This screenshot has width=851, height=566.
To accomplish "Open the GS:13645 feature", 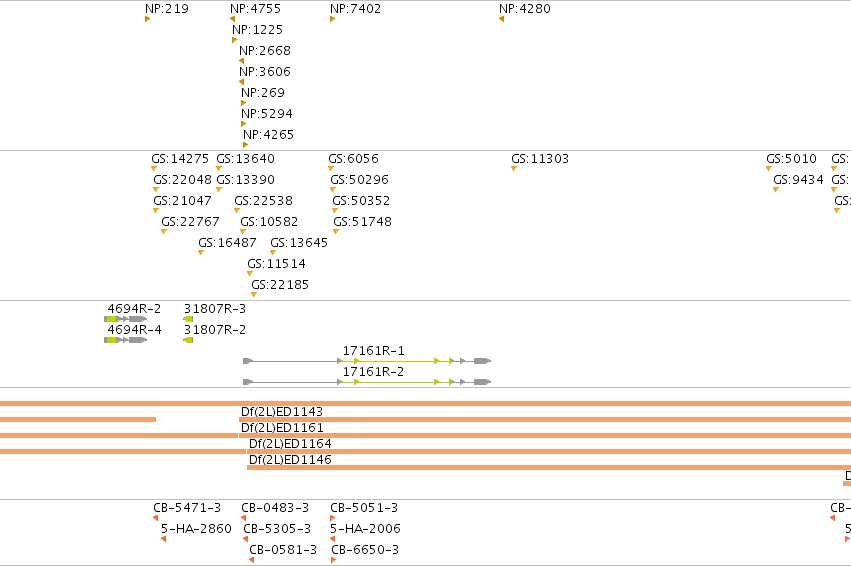I will [273, 253].
